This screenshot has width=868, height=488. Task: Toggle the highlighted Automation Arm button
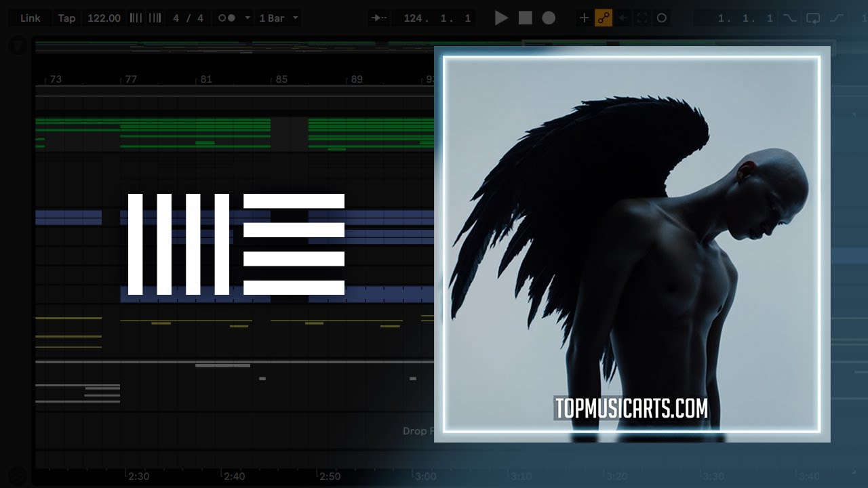pyautogui.click(x=604, y=18)
